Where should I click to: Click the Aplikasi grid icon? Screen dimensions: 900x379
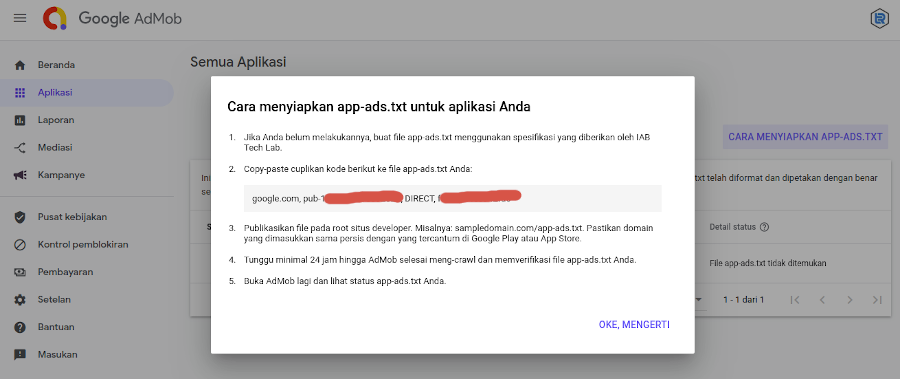pyautogui.click(x=20, y=92)
